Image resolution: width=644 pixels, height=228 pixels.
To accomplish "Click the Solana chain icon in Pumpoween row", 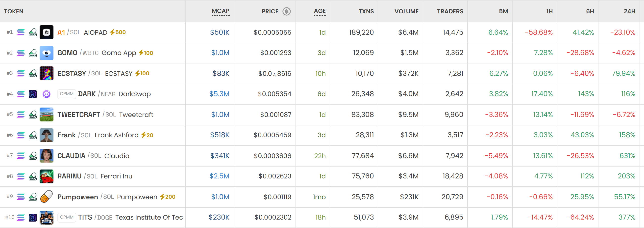I will point(21,197).
